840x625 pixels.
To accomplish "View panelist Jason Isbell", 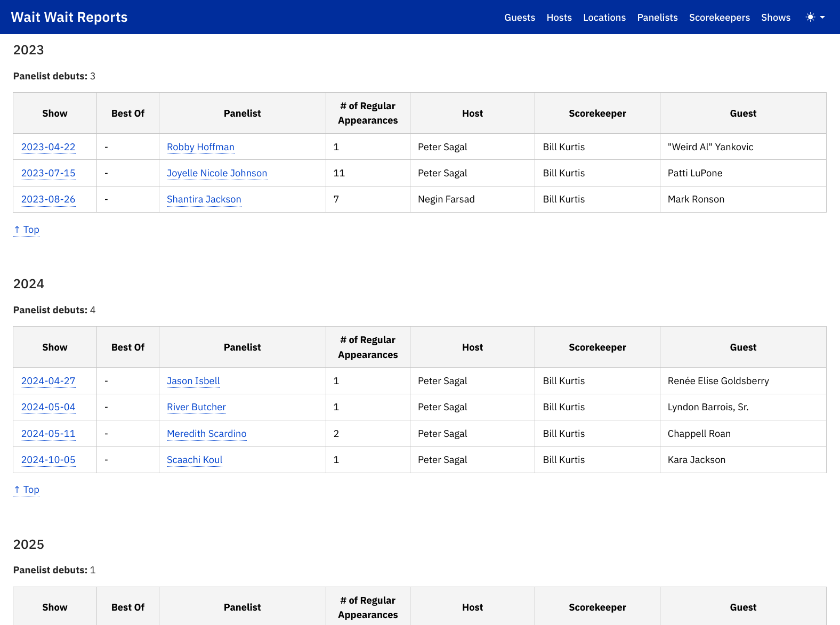I will (193, 381).
